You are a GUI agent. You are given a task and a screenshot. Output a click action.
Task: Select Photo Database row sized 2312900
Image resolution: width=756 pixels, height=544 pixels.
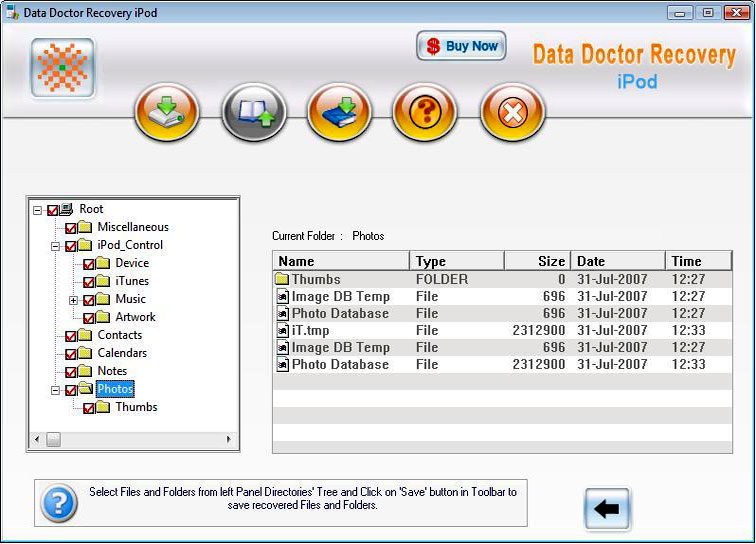pos(502,365)
